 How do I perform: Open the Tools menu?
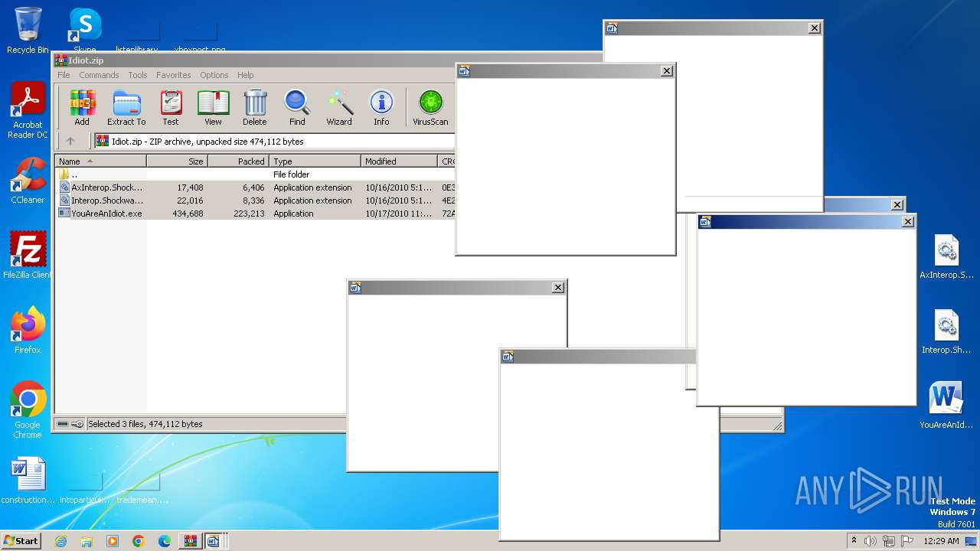(x=138, y=75)
